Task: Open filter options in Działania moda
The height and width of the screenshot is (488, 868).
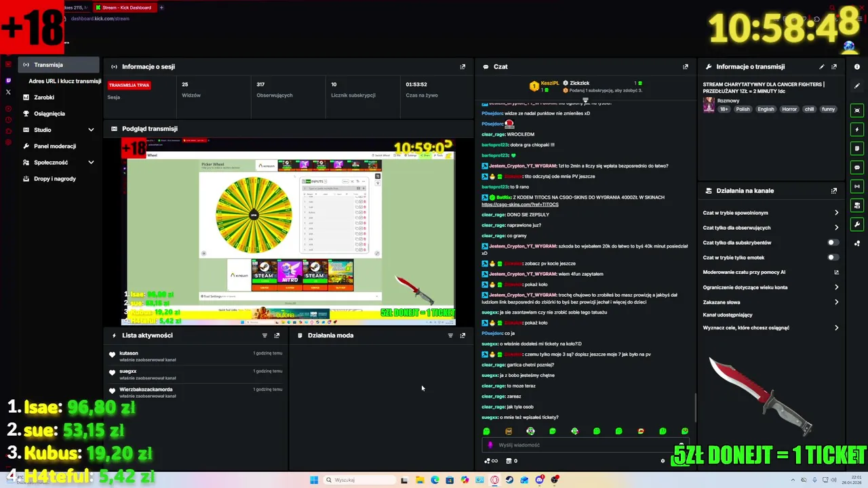Action: (450, 335)
